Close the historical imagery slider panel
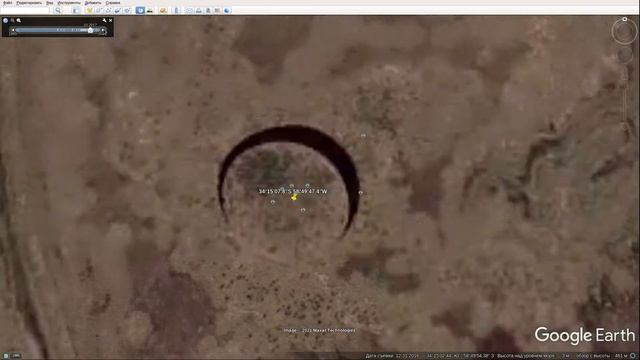The image size is (640, 360). point(111,20)
